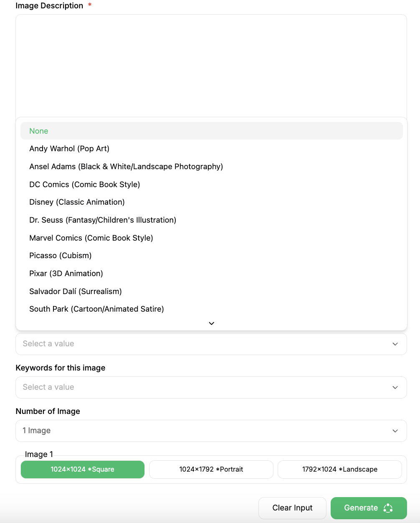Select Disney (Classic Animation) option
Image resolution: width=420 pixels, height=523 pixels.
[x=77, y=202]
